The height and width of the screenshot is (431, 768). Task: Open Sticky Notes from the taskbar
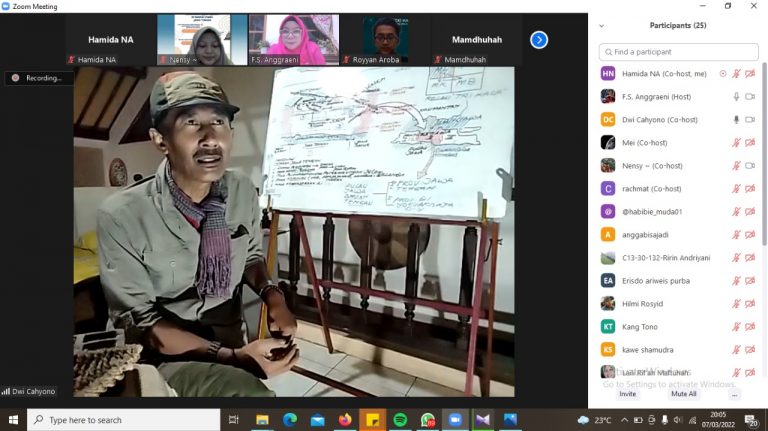(x=373, y=420)
